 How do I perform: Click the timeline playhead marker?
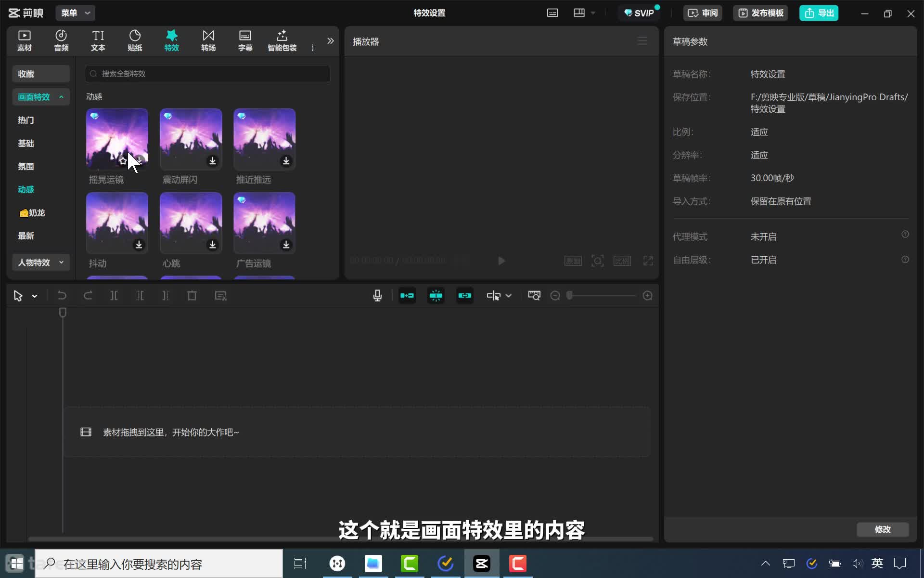coord(63,313)
